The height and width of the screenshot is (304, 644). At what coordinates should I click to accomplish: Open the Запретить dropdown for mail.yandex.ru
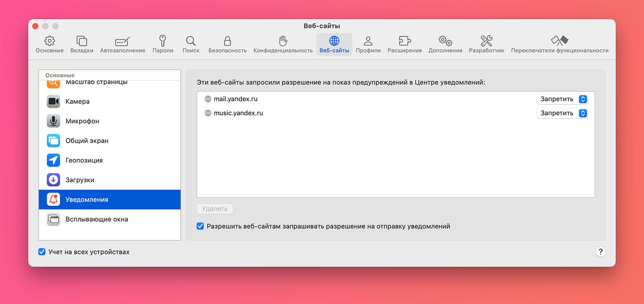click(562, 99)
